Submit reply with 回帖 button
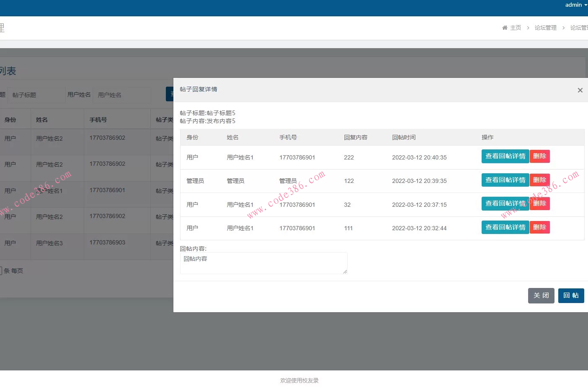 tap(571, 295)
